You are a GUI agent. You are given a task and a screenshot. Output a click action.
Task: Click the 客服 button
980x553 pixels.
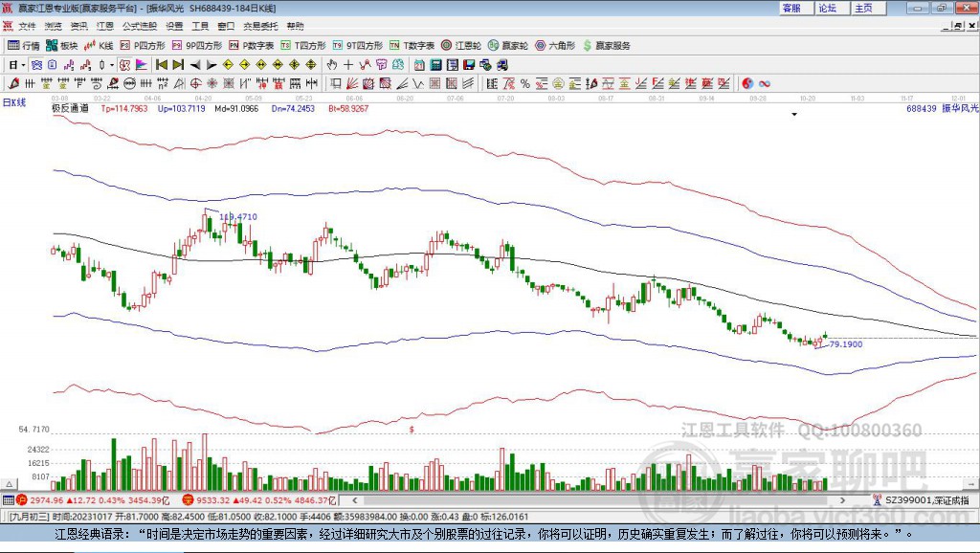pos(792,8)
